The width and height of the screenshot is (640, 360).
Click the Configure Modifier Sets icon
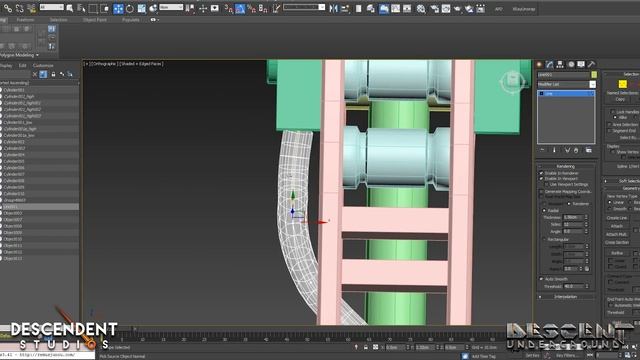pos(589,150)
